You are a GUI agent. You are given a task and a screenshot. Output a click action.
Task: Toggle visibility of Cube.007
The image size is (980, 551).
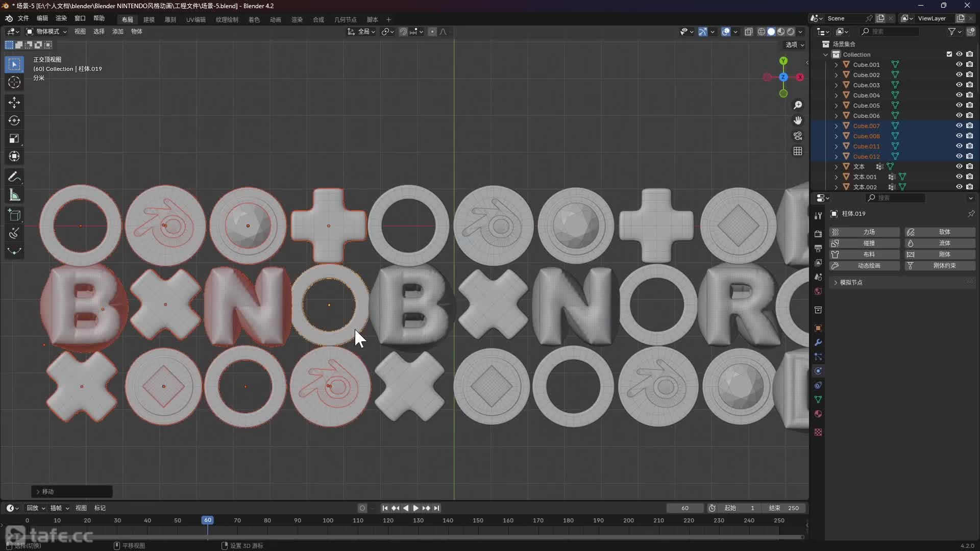coord(959,126)
